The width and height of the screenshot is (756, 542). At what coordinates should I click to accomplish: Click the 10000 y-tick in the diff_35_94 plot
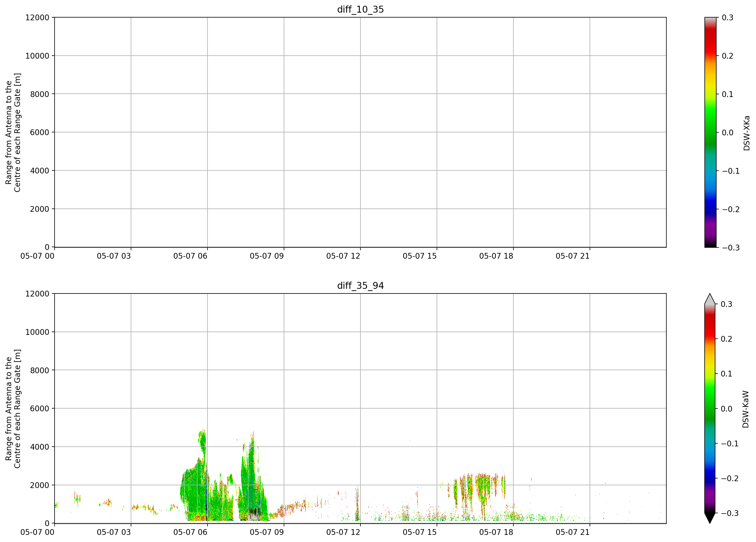(37, 332)
